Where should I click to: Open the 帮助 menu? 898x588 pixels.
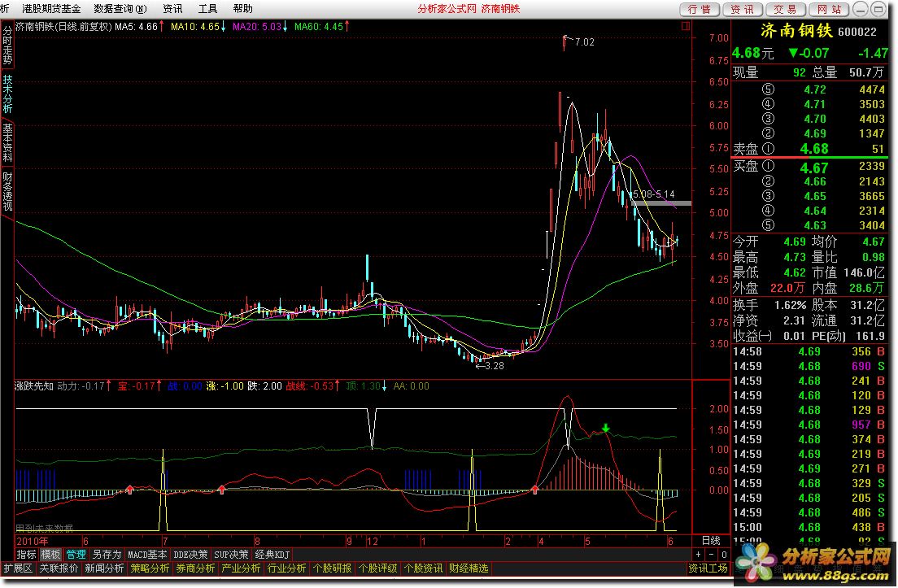pos(243,9)
